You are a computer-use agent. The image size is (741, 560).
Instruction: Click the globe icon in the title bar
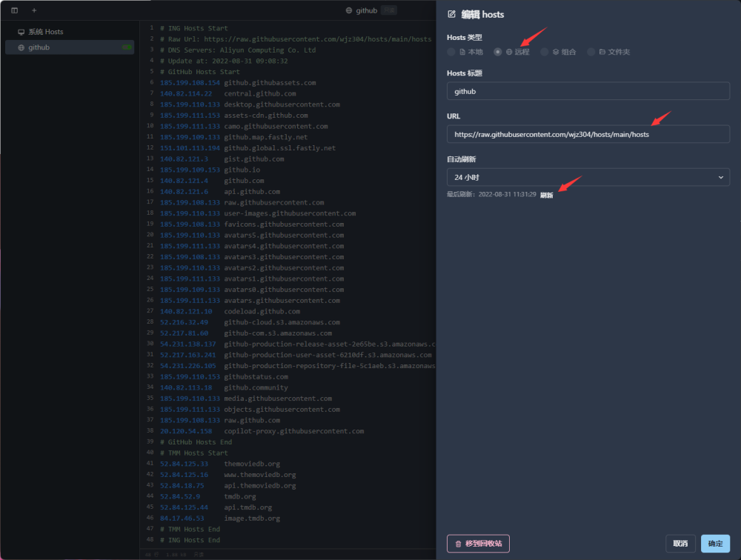pyautogui.click(x=349, y=10)
